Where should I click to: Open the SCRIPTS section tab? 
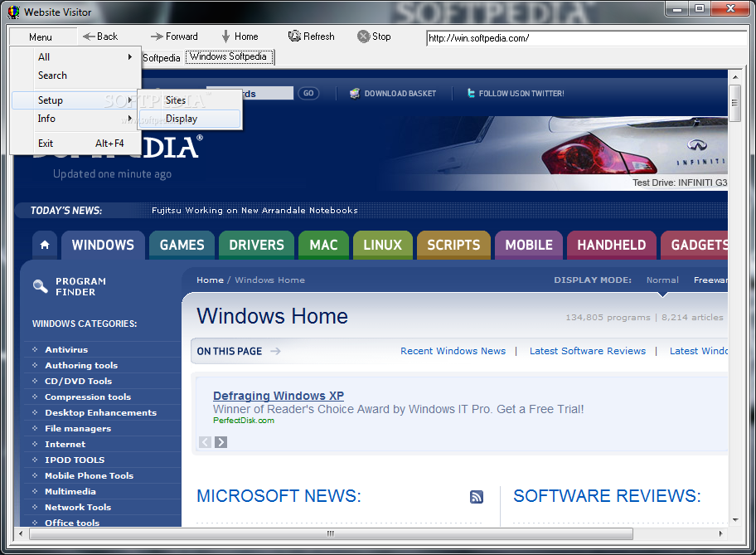(453, 246)
